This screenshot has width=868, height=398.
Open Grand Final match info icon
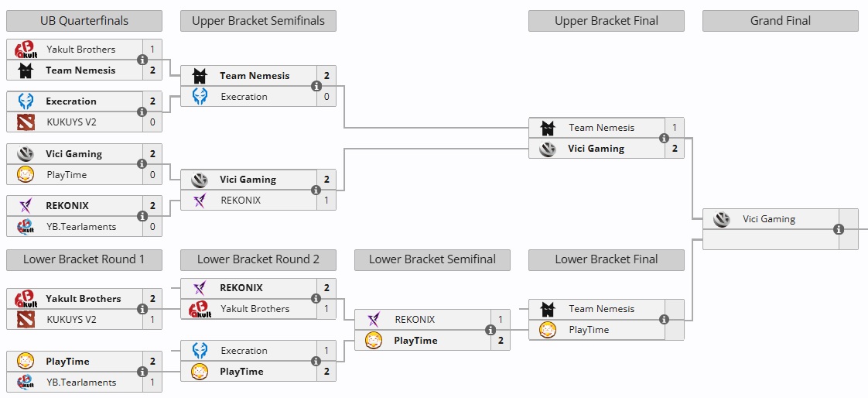click(839, 229)
